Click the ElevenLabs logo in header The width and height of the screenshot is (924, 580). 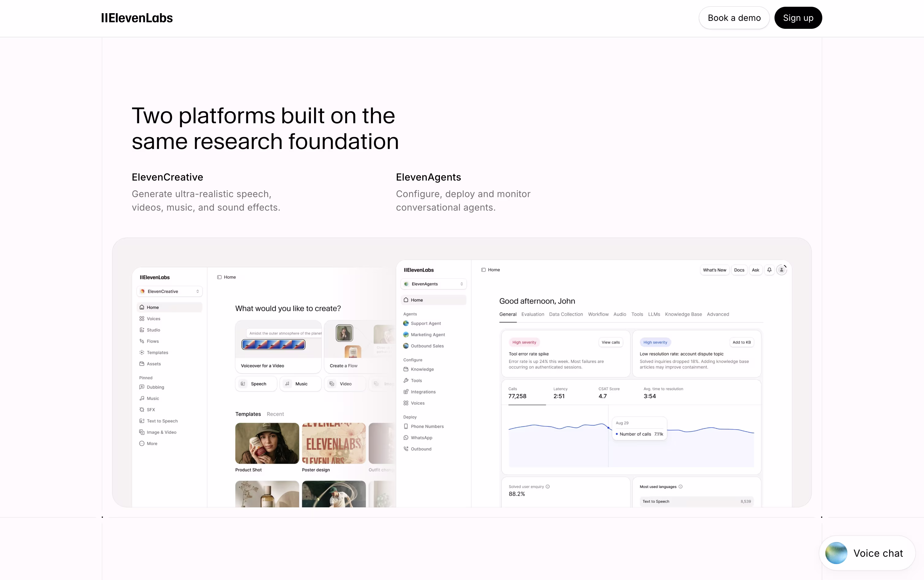pos(137,18)
